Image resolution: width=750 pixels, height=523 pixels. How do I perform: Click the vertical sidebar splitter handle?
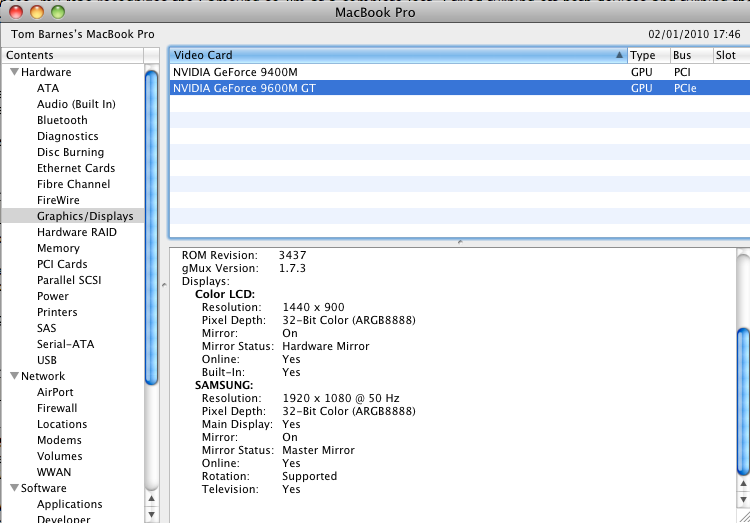pos(164,285)
